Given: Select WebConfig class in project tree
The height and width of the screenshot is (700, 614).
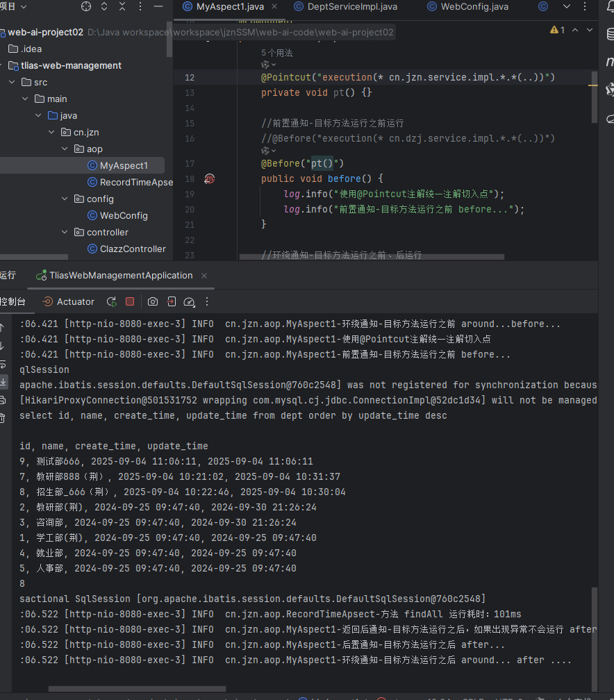Looking at the screenshot, I should (x=118, y=215).
